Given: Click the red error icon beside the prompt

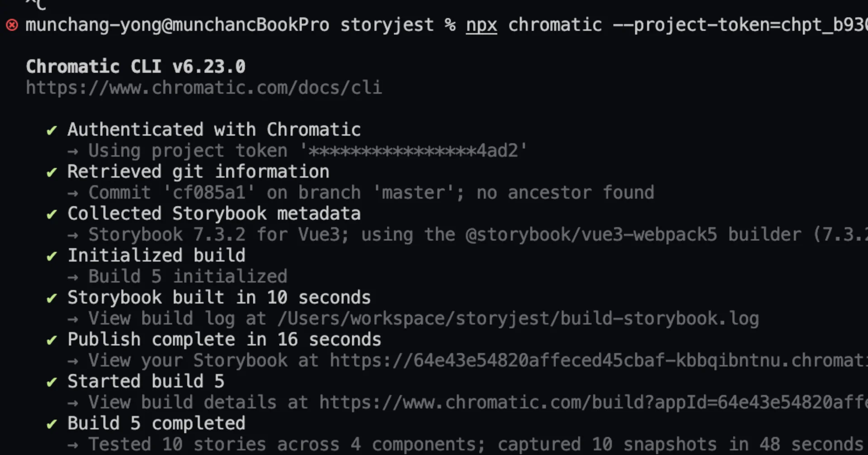Looking at the screenshot, I should (x=12, y=25).
